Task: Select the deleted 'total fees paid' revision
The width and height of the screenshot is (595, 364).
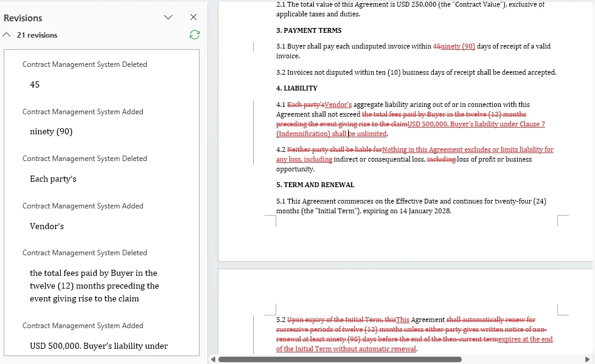Action: click(x=102, y=276)
